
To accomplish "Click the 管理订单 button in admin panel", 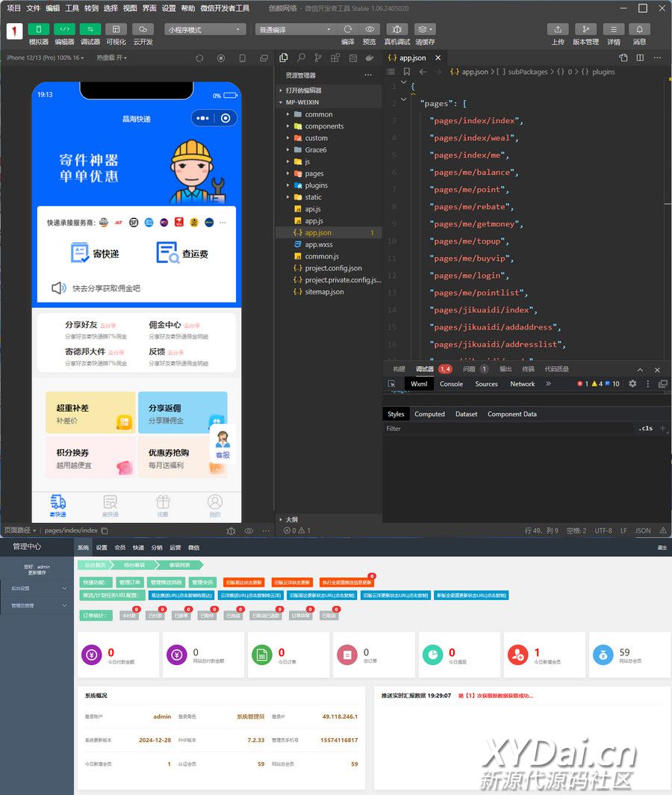I will tap(130, 582).
